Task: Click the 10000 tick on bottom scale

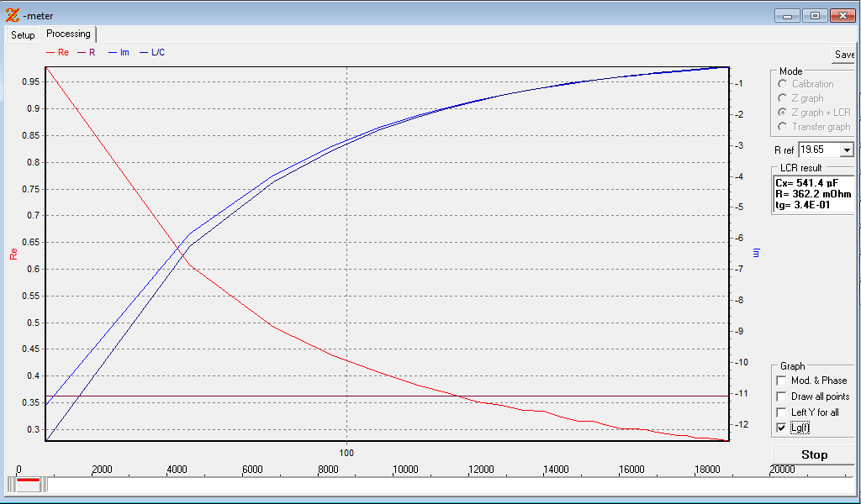Action: [x=405, y=470]
